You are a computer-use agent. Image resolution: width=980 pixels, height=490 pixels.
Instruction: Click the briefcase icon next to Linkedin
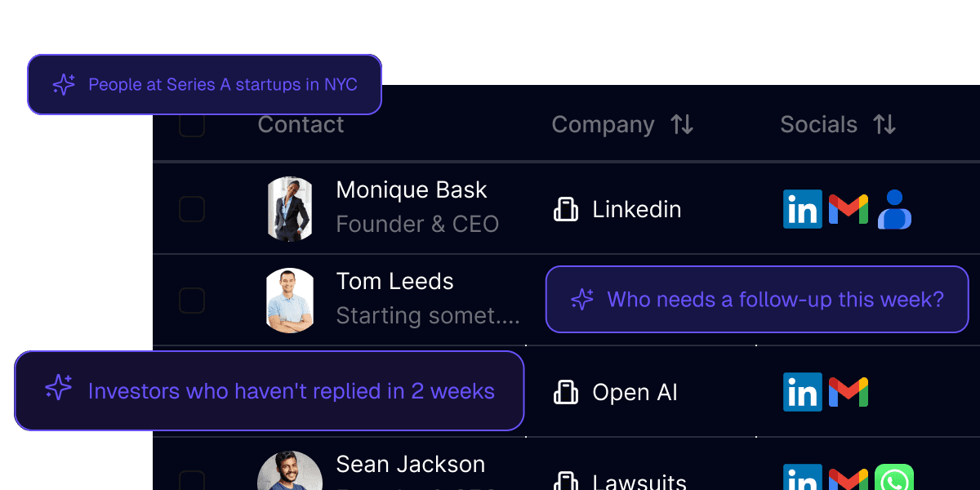click(566, 209)
